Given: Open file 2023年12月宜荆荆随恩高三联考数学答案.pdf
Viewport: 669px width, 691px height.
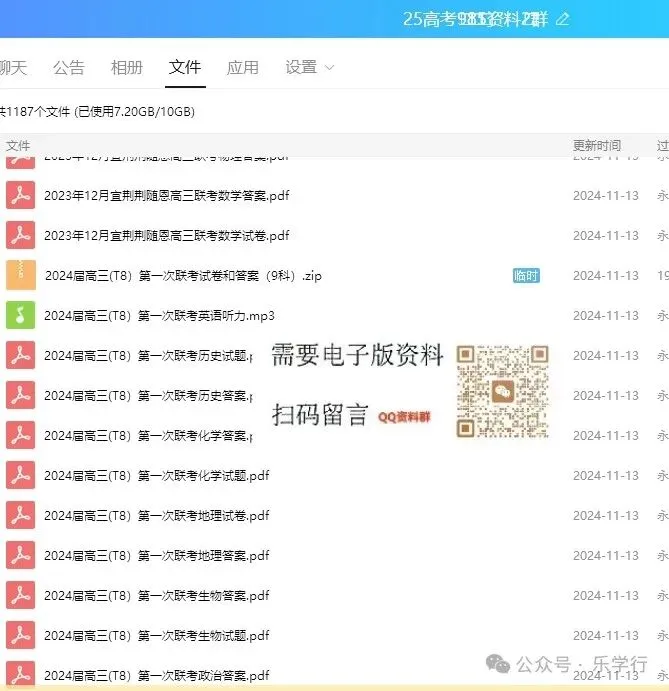Looking at the screenshot, I should click(167, 195).
